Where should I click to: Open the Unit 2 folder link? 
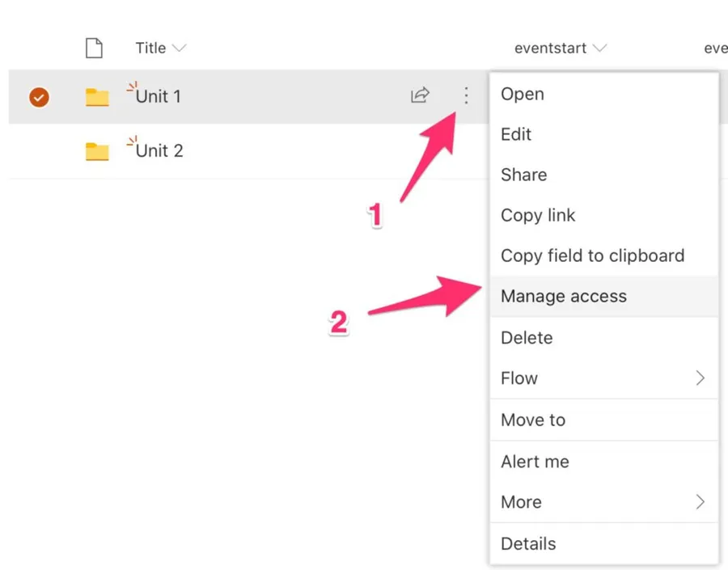tap(159, 151)
